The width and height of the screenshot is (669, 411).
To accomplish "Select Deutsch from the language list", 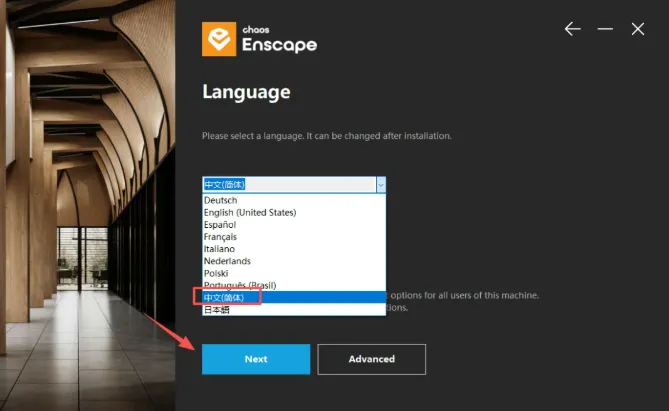I will [x=294, y=200].
